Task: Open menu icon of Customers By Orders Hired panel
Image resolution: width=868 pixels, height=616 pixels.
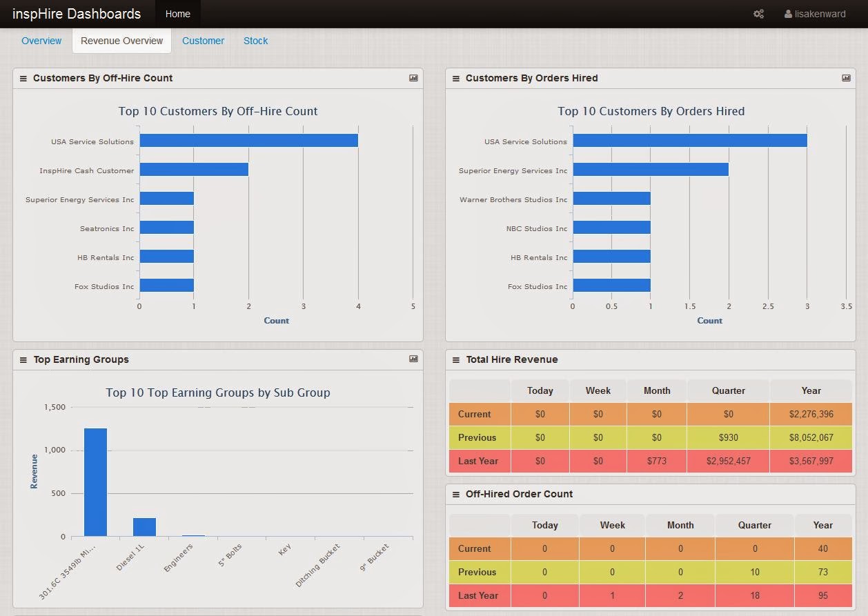Action: [x=455, y=79]
